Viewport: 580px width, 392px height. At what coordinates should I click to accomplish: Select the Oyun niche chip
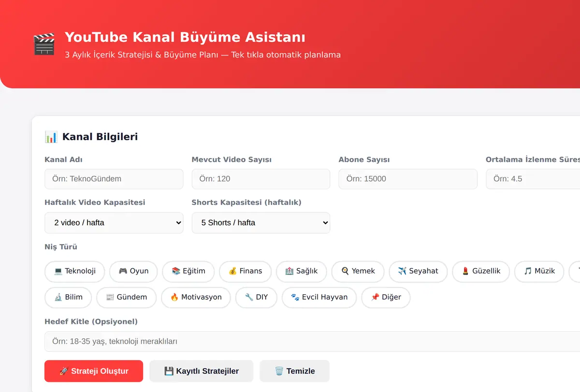click(x=133, y=271)
